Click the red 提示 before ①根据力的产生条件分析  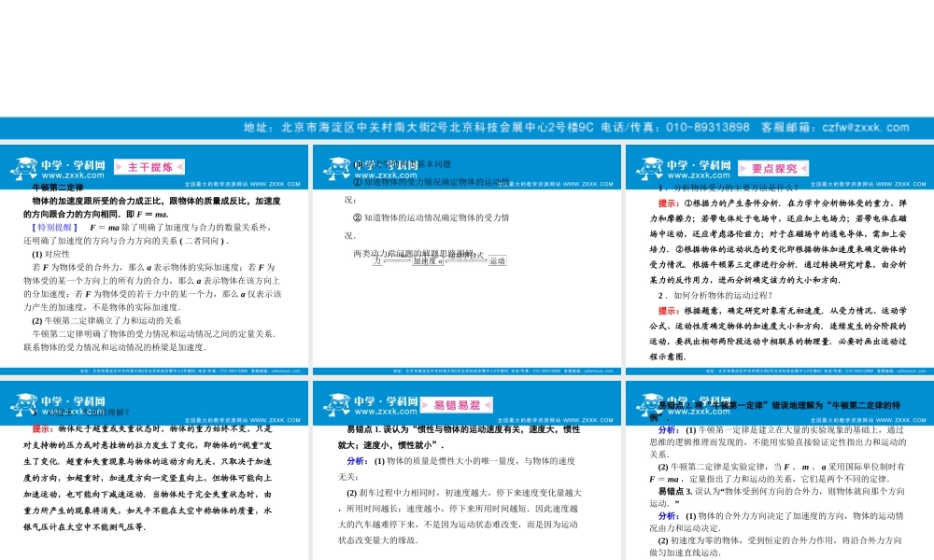point(669,203)
